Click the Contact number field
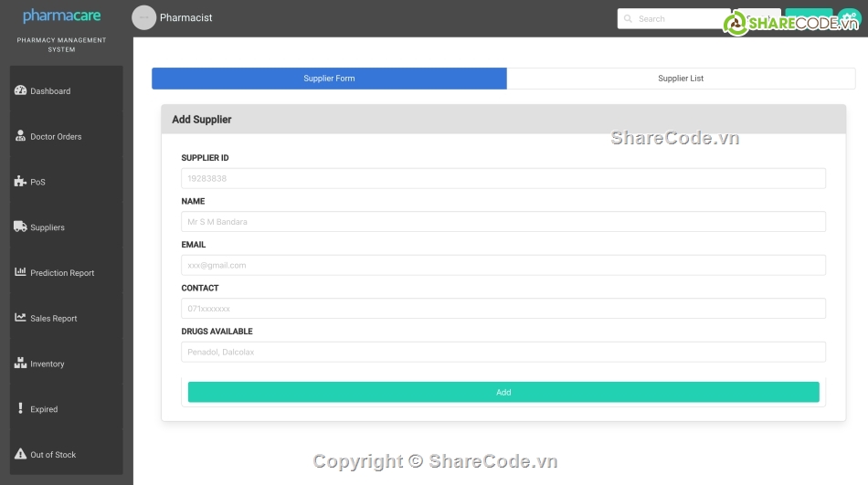868x485 pixels. pyautogui.click(x=503, y=309)
